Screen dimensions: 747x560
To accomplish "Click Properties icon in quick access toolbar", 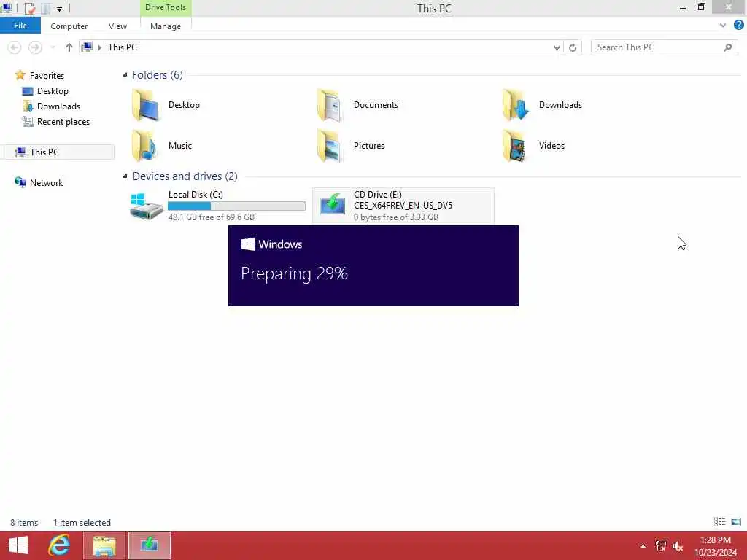I will 30,8.
